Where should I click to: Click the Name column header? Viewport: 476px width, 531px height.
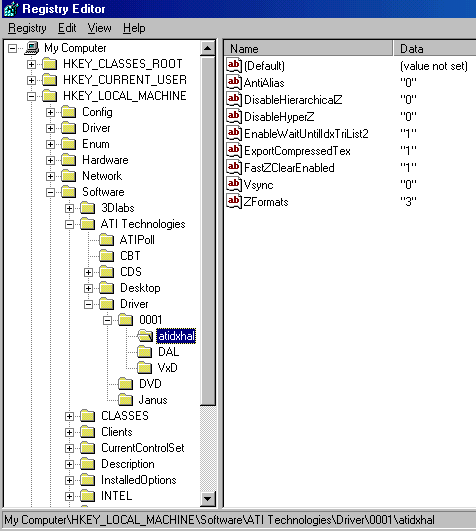point(308,48)
